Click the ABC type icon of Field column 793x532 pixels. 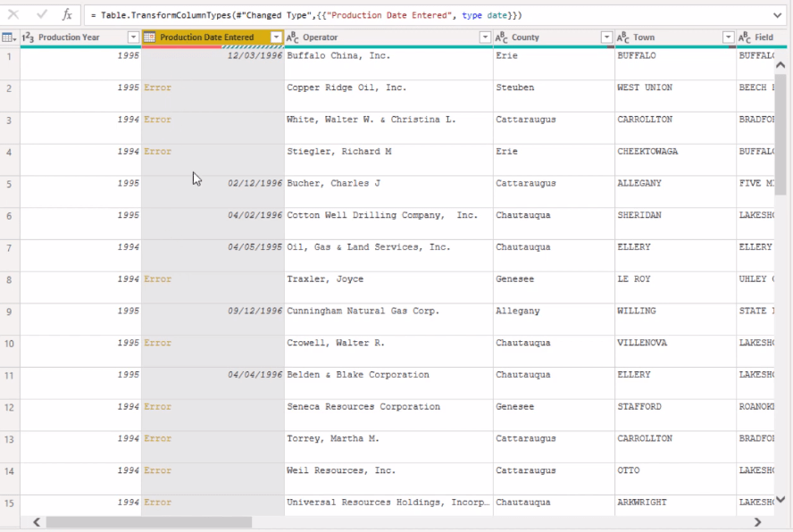tap(745, 37)
